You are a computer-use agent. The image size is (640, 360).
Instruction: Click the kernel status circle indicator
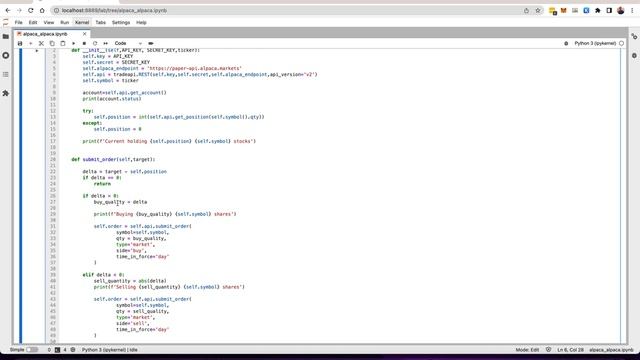(x=621, y=43)
